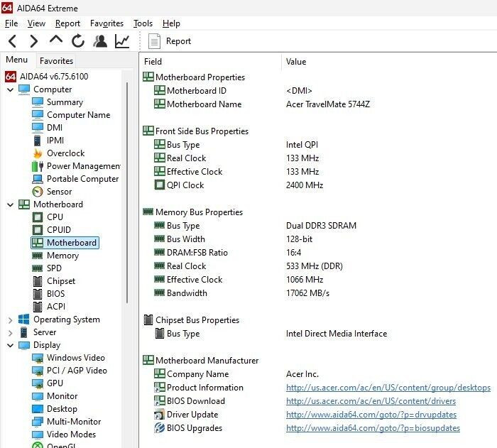The width and height of the screenshot is (497, 448).
Task: Collapse the Motherboard tree category
Action: pos(10,204)
